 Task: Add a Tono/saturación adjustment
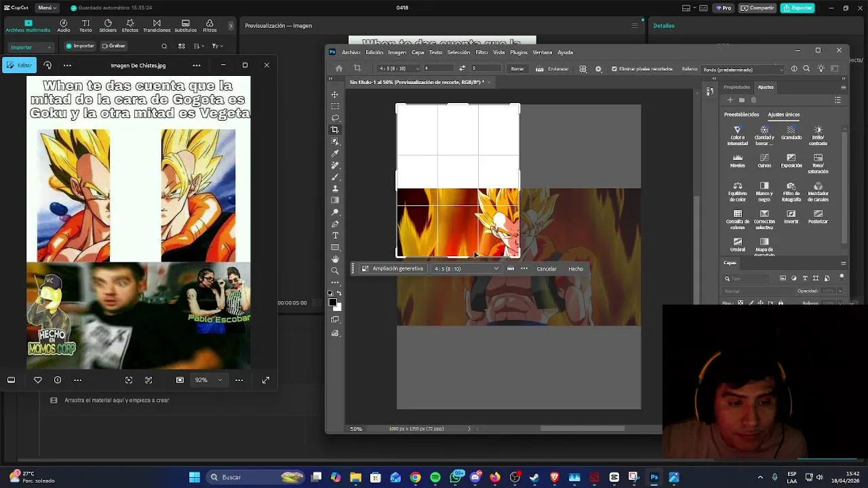(818, 163)
